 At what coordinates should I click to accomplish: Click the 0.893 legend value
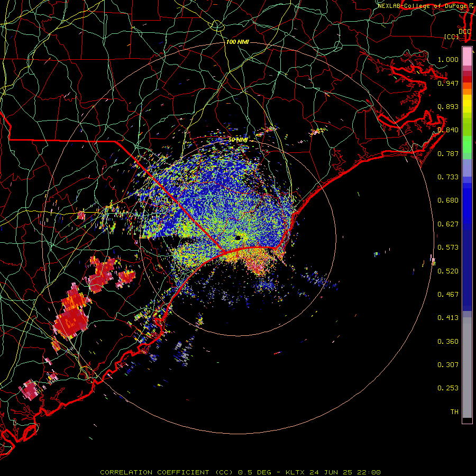[x=448, y=106]
